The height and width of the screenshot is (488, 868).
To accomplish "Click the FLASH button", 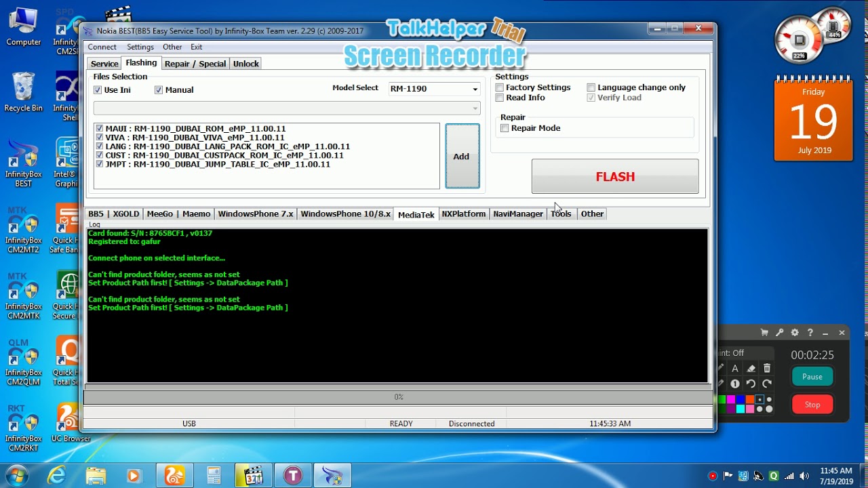I will [615, 176].
